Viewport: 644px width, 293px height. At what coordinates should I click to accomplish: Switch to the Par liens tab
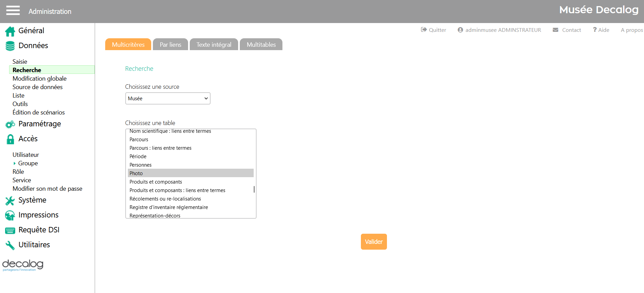click(x=170, y=45)
